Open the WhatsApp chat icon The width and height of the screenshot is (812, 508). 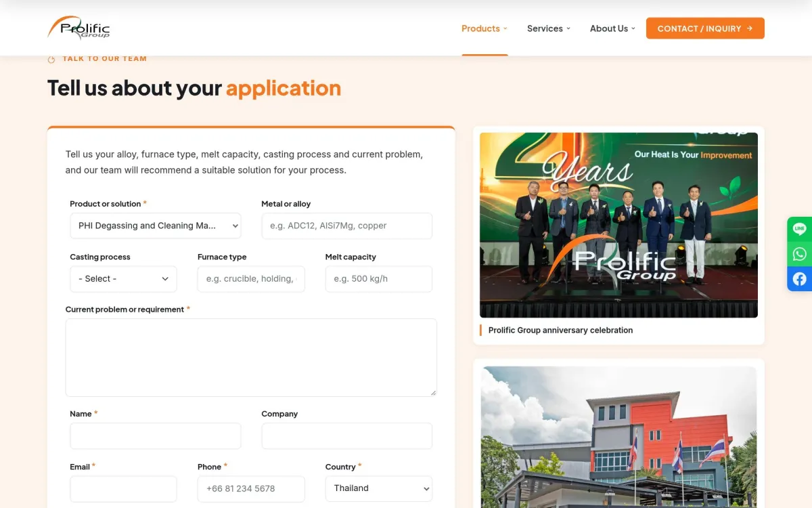coord(800,254)
